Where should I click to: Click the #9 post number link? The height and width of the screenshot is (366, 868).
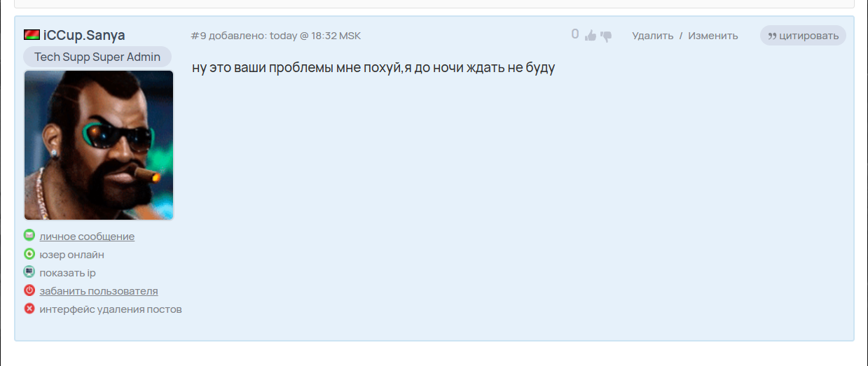point(198,36)
